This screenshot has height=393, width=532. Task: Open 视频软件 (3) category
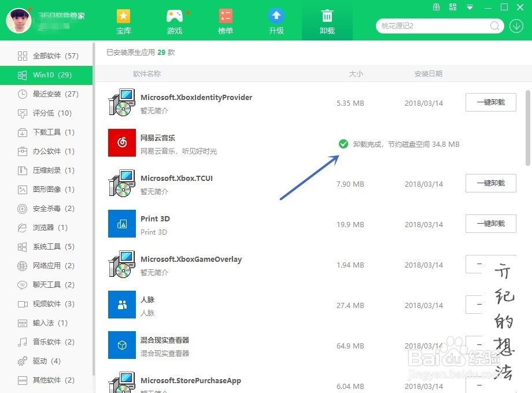click(x=46, y=304)
